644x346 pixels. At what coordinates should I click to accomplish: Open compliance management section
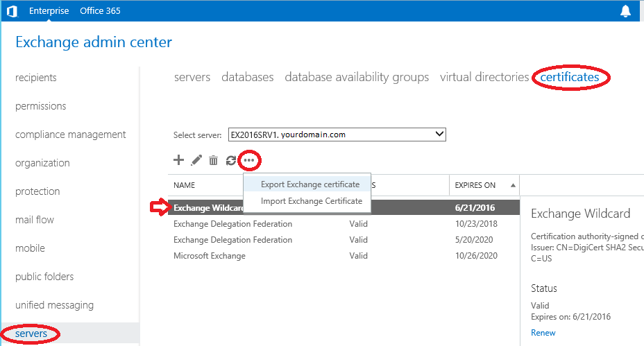[x=70, y=135]
